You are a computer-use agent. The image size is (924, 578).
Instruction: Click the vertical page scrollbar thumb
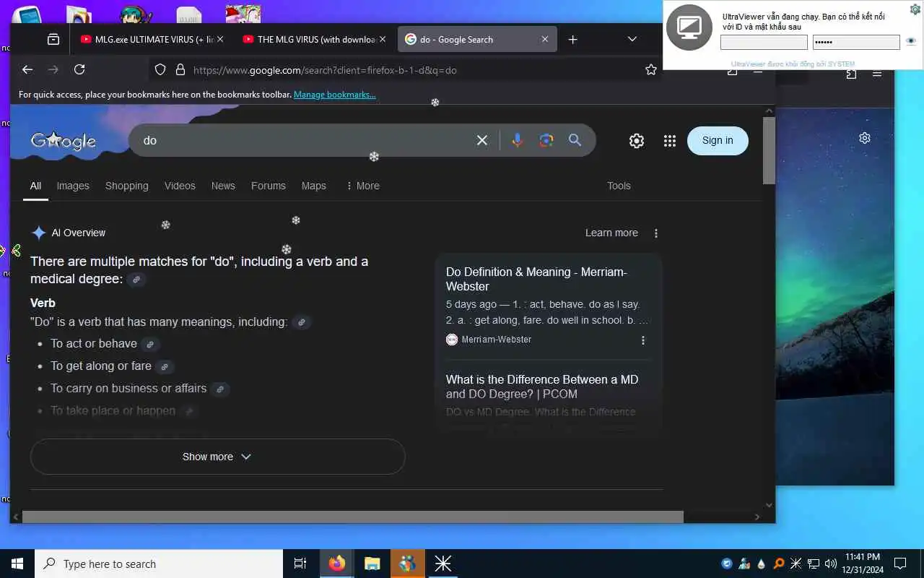(x=770, y=150)
